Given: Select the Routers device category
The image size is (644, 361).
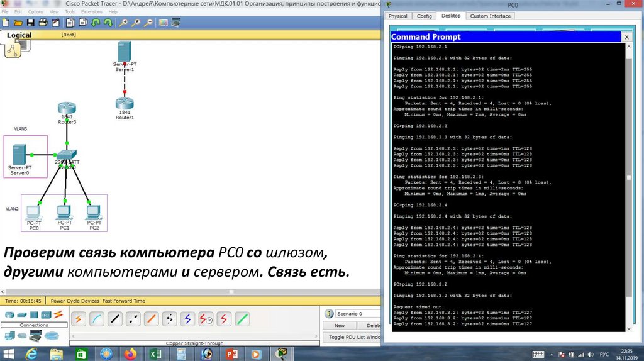Looking at the screenshot, I should (9, 315).
